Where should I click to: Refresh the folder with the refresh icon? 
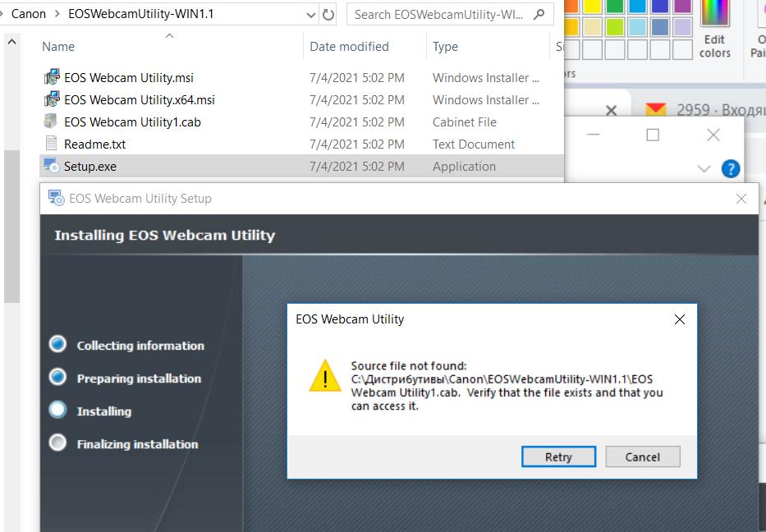328,14
